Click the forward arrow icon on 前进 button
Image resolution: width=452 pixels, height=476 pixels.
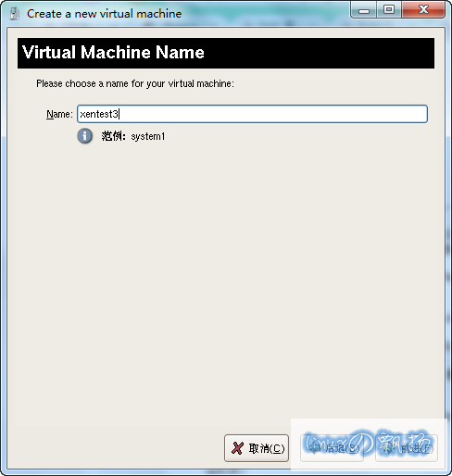(x=387, y=448)
